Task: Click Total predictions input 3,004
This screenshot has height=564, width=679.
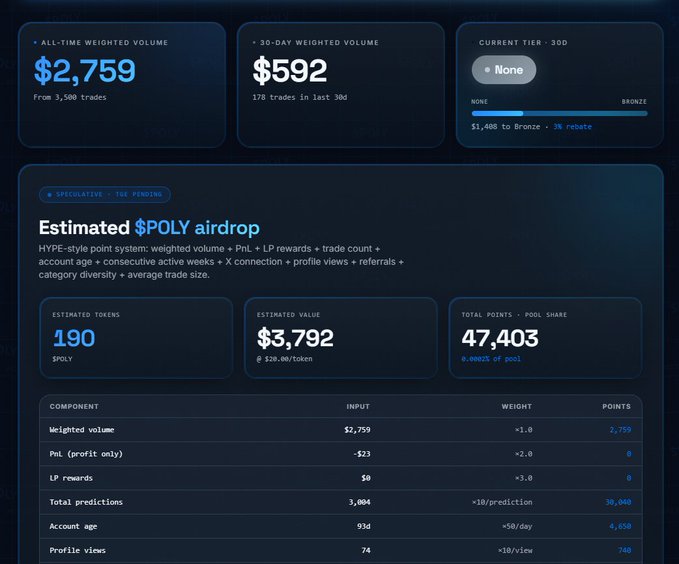Action: [359, 502]
